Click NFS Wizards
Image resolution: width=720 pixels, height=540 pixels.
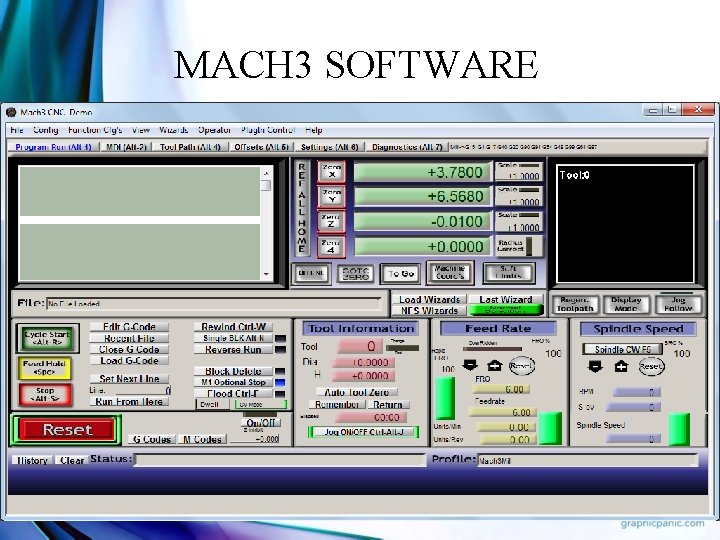429,311
